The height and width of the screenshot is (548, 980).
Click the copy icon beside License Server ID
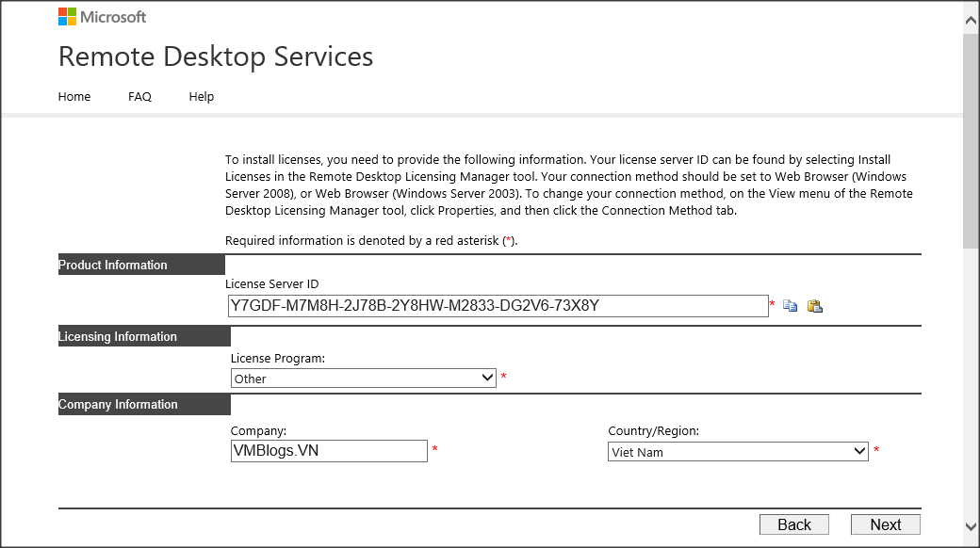click(791, 306)
